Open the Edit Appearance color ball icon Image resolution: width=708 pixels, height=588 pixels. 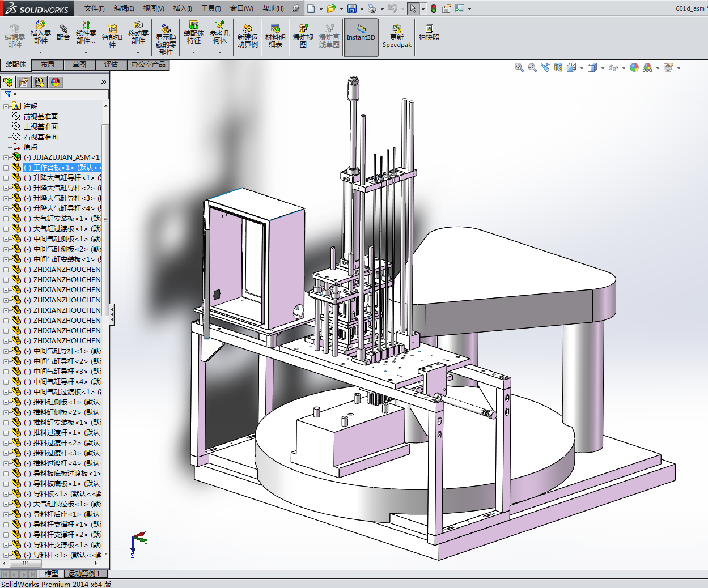click(634, 67)
